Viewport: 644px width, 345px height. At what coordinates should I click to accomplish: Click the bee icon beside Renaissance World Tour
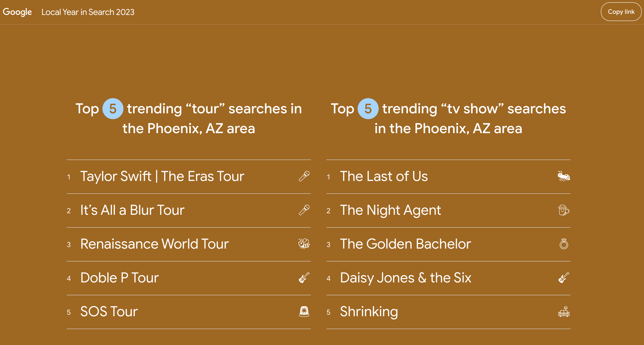click(x=304, y=244)
